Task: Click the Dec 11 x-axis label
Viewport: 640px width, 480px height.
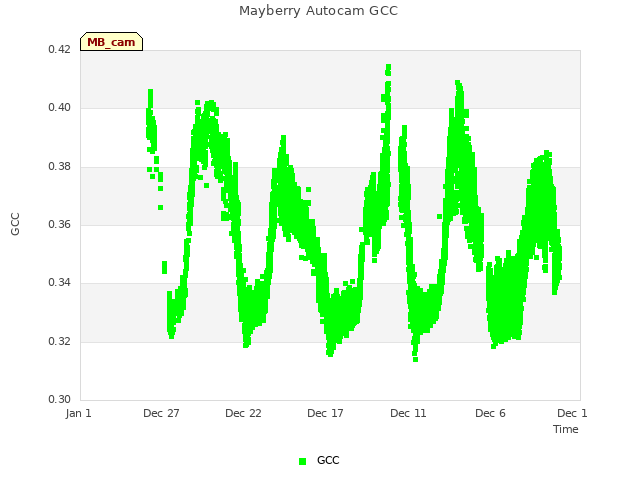Action: pyautogui.click(x=408, y=413)
